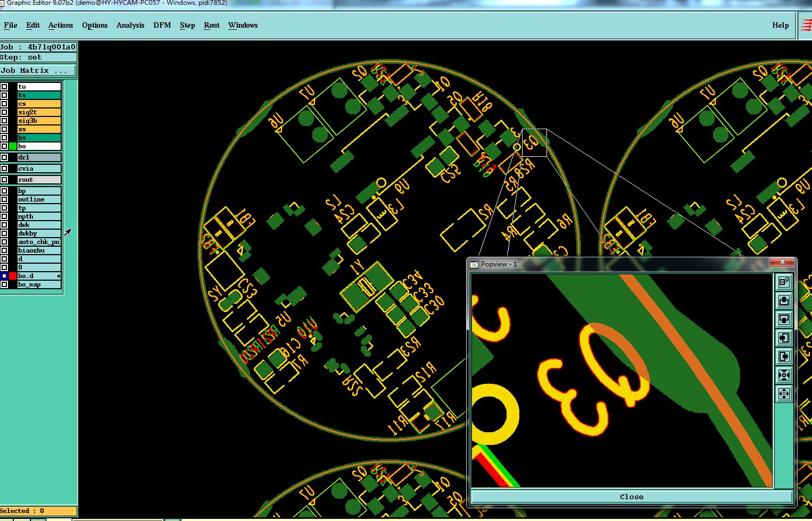Select the 'biaozhu' layer name

coord(39,250)
